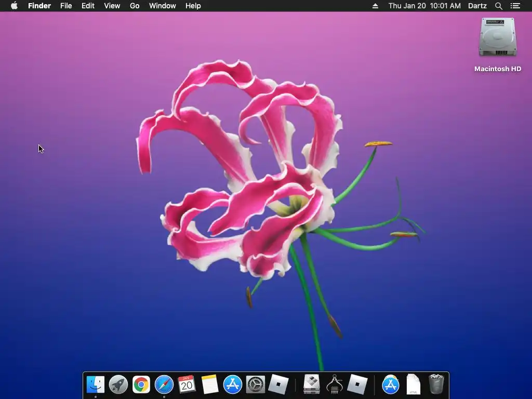This screenshot has height=399, width=532.
Task: Open Finder from the dock
Action: click(x=96, y=385)
